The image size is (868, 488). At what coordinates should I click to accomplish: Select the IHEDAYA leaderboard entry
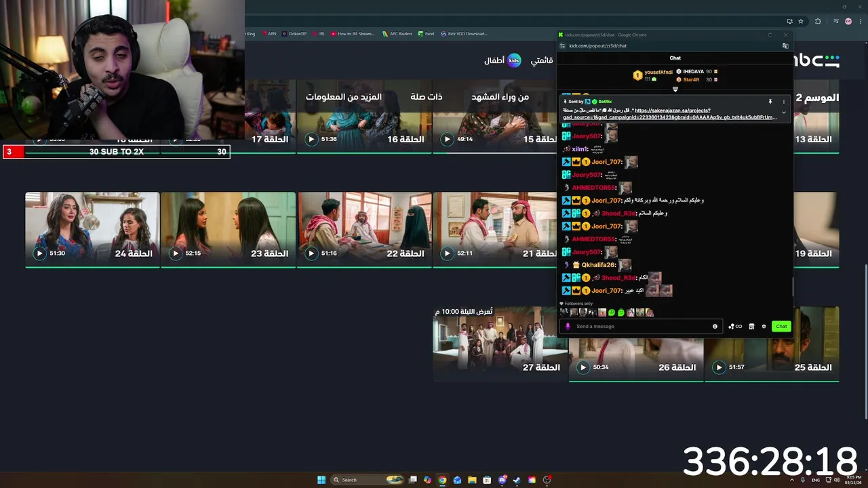tap(697, 71)
